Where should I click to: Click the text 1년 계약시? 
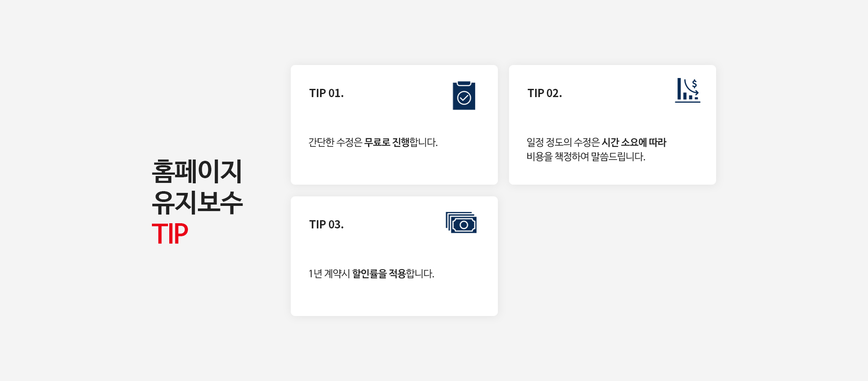pyautogui.click(x=329, y=274)
